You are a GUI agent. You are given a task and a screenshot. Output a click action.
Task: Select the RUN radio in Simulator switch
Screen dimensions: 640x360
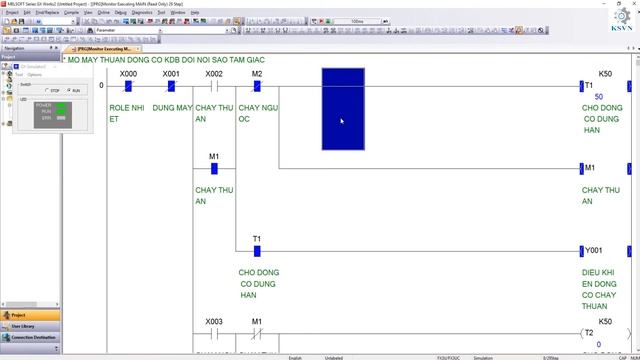coord(69,90)
